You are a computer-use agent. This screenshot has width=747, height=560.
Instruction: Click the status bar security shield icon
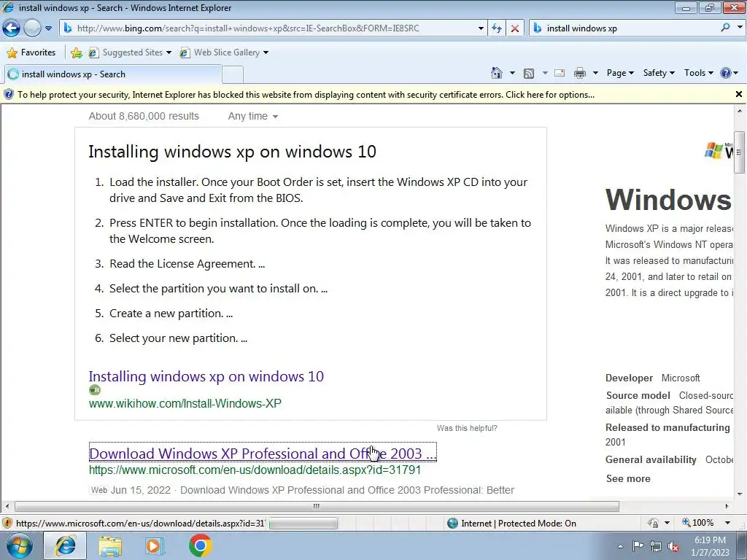point(7,524)
